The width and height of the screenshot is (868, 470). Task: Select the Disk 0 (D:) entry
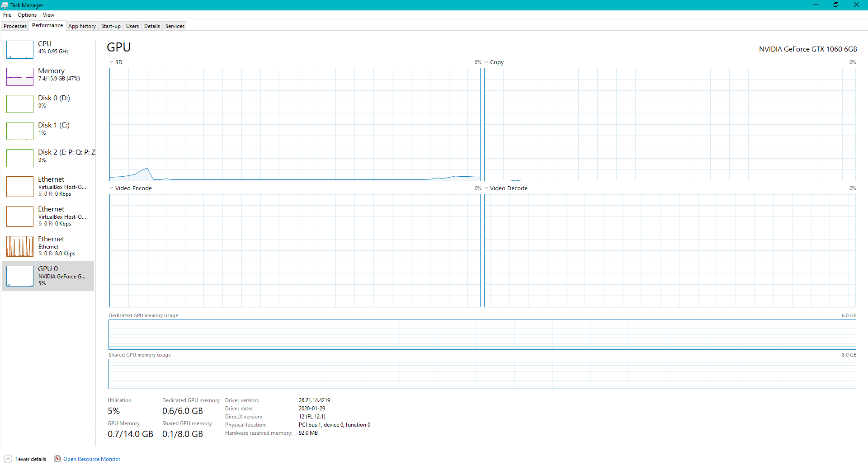pos(48,103)
